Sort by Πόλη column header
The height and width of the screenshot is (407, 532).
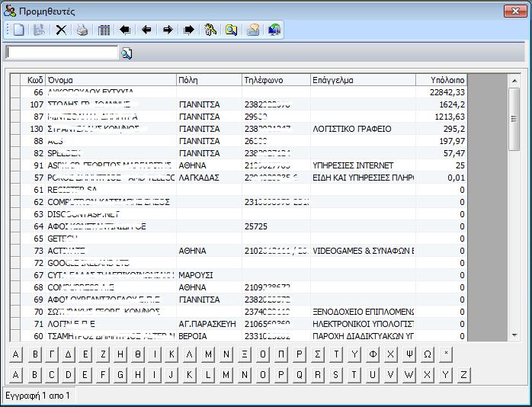click(209, 80)
